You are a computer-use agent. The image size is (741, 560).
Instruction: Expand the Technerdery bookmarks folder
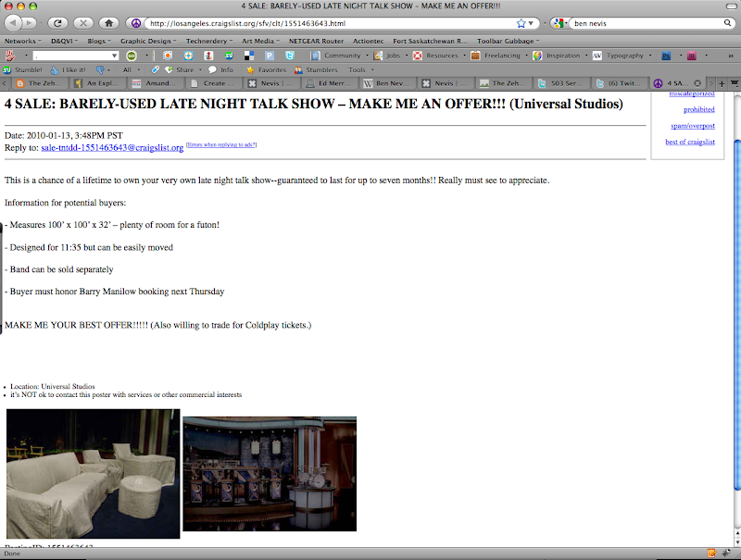tap(209, 41)
